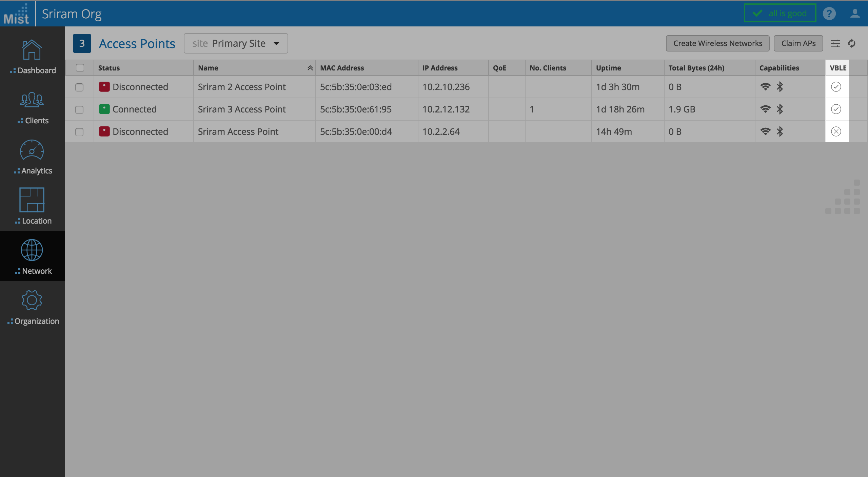Select the Network sidebar menu item
The image size is (868, 477).
(32, 256)
